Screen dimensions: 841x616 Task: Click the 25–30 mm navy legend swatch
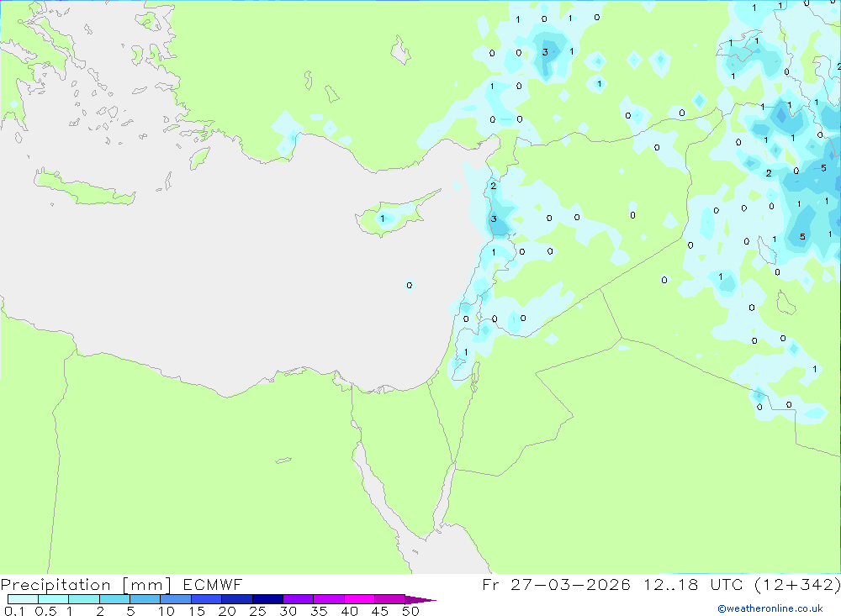point(267,599)
